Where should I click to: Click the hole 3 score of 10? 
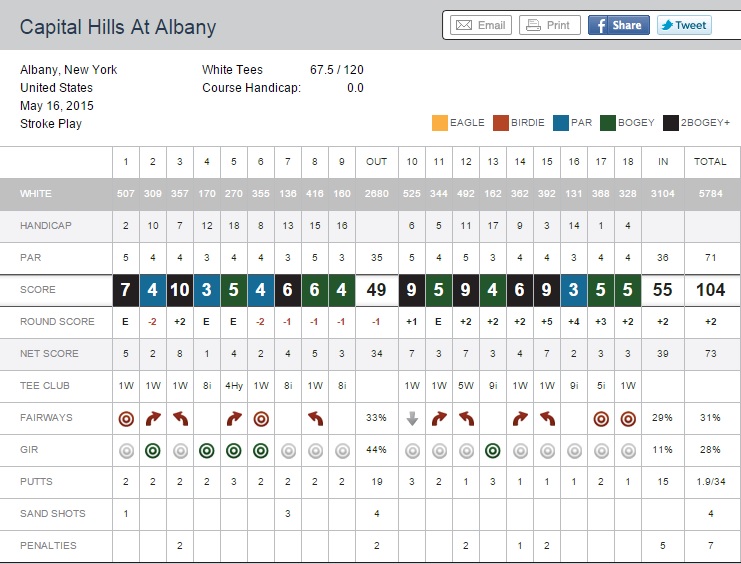(x=180, y=290)
